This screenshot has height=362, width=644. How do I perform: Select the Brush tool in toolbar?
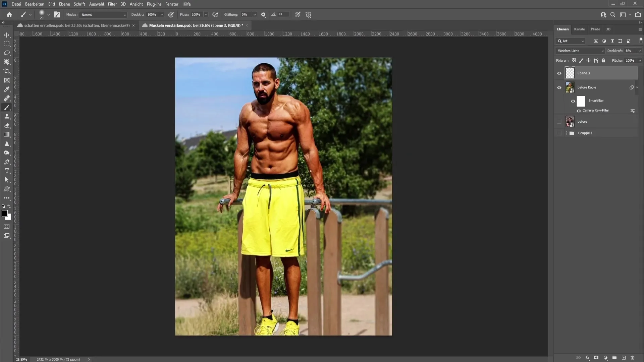[7, 107]
